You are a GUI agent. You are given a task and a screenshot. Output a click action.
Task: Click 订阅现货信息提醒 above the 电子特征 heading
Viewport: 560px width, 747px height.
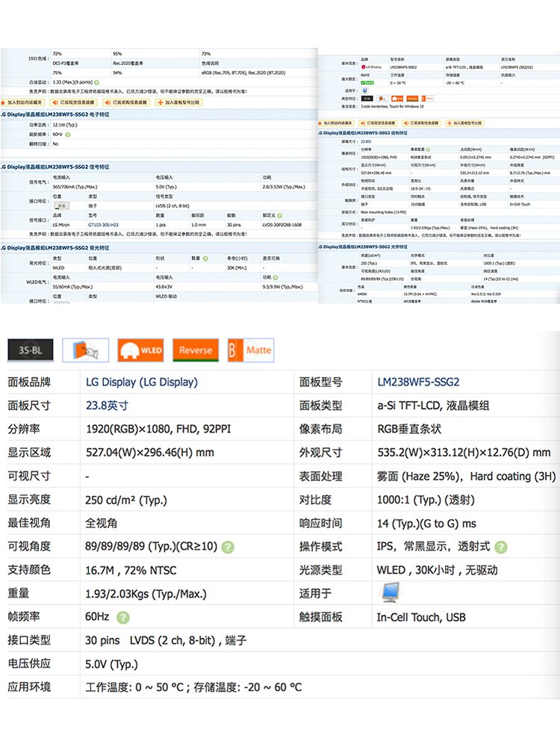(74, 102)
